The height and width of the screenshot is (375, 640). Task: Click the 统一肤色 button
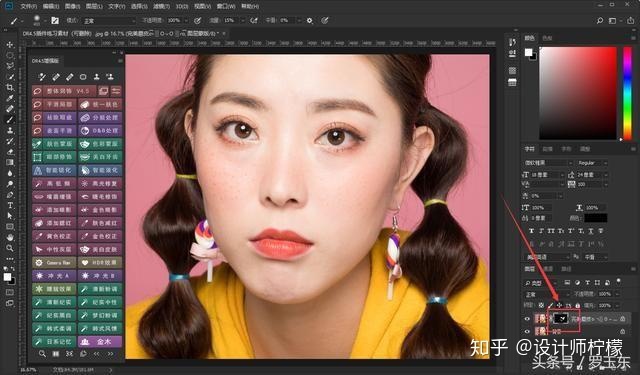click(100, 104)
